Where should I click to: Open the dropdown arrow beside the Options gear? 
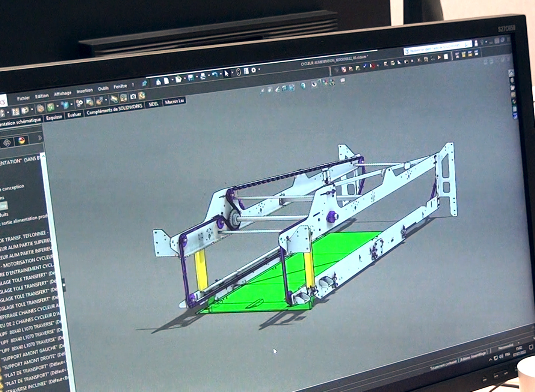click(x=259, y=69)
